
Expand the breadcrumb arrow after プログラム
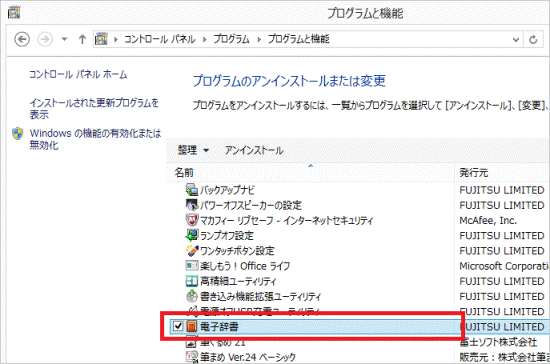pos(259,39)
